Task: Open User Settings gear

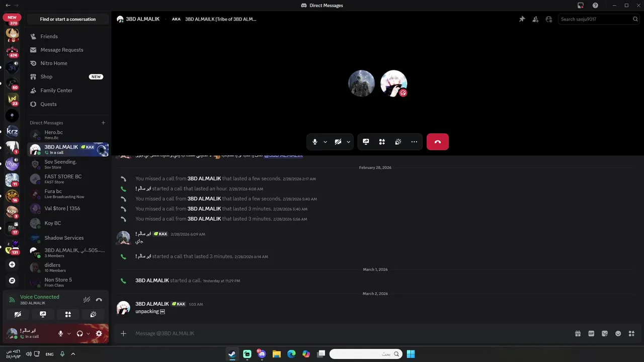Action: (x=99, y=333)
